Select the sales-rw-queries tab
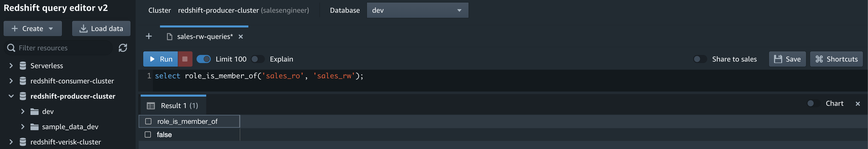This screenshot has height=149, width=868. pos(204,37)
